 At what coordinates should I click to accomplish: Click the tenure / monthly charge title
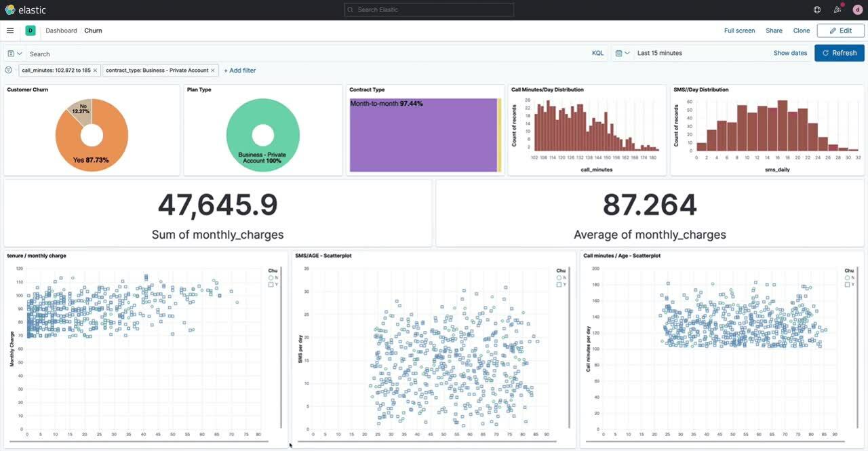tap(37, 256)
